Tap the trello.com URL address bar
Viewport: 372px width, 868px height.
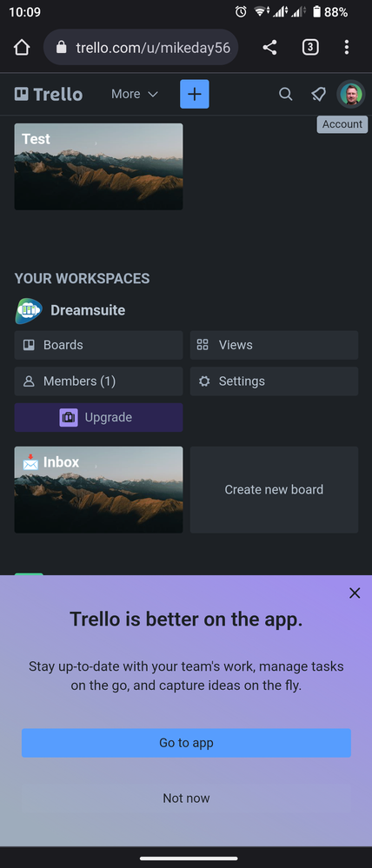pyautogui.click(x=141, y=48)
